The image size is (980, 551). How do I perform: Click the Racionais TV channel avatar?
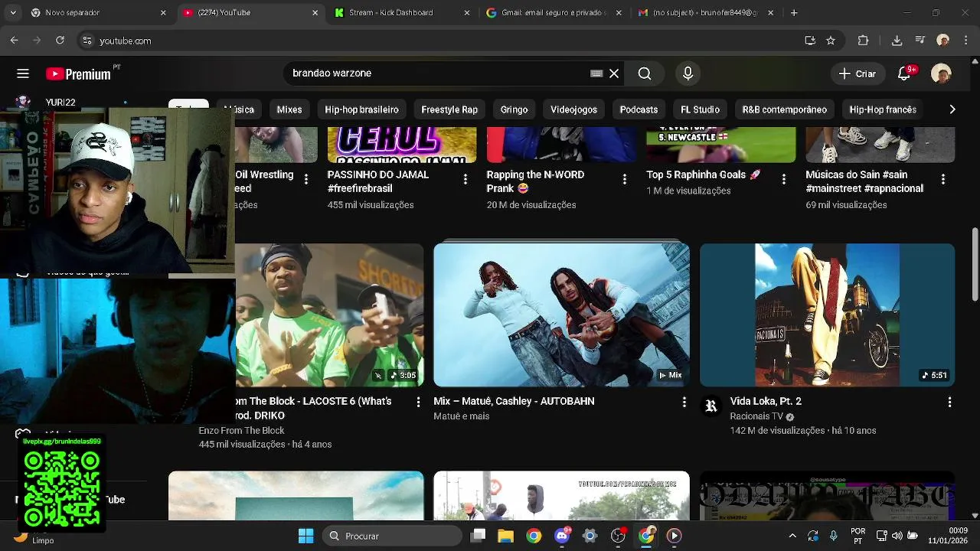[x=711, y=406]
